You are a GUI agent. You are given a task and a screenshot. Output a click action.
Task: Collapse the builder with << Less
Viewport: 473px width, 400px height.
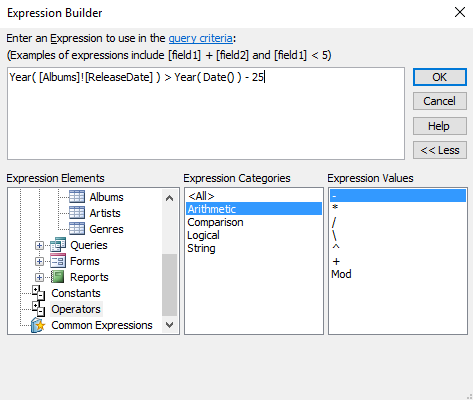[440, 150]
